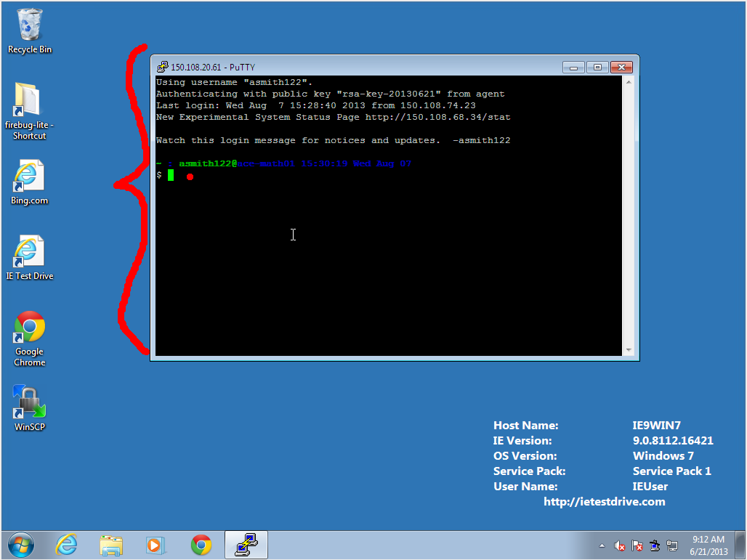Open the Windows Start menu
Image resolution: width=747 pixels, height=560 pixels.
20,545
